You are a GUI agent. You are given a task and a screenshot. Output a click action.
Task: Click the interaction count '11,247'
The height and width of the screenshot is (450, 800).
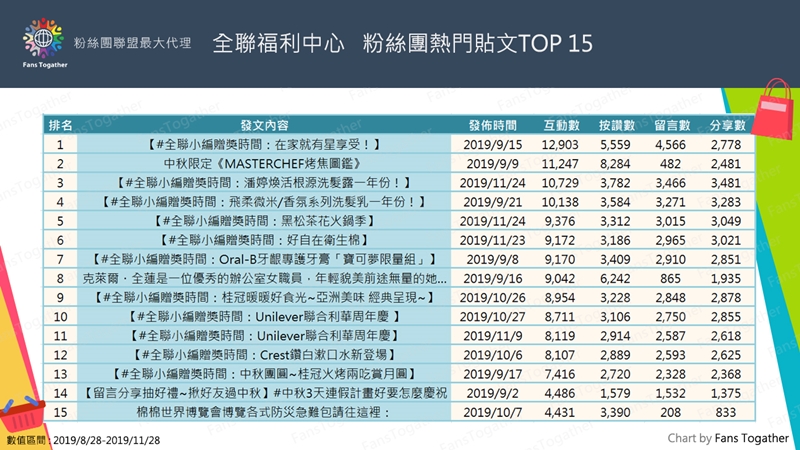pyautogui.click(x=560, y=164)
